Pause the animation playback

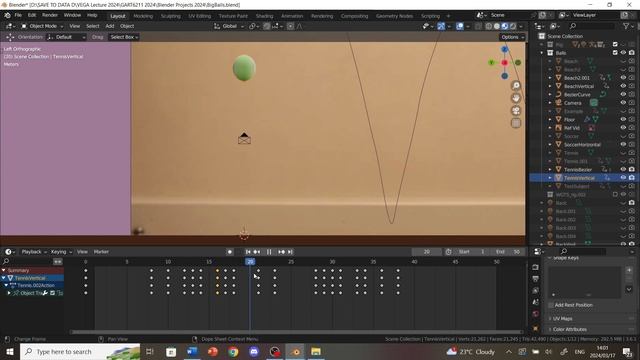(269, 252)
